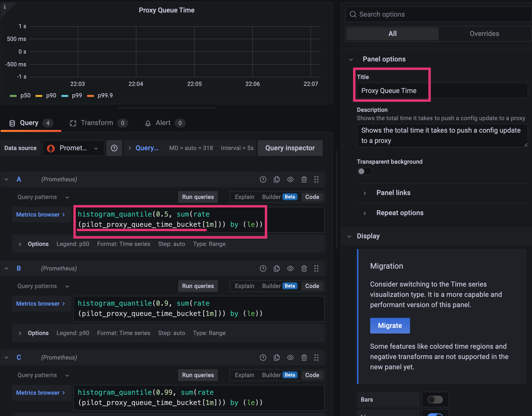Viewport: 532px width, 416px height.
Task: Collapse query B row
Action: (x=6, y=268)
